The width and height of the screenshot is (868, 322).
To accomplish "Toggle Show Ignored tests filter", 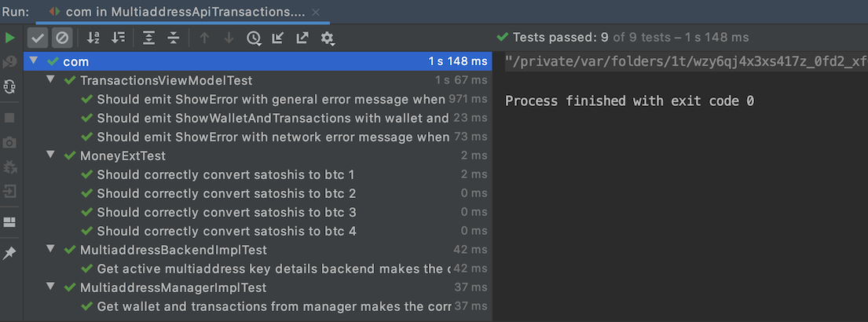I will pos(61,38).
